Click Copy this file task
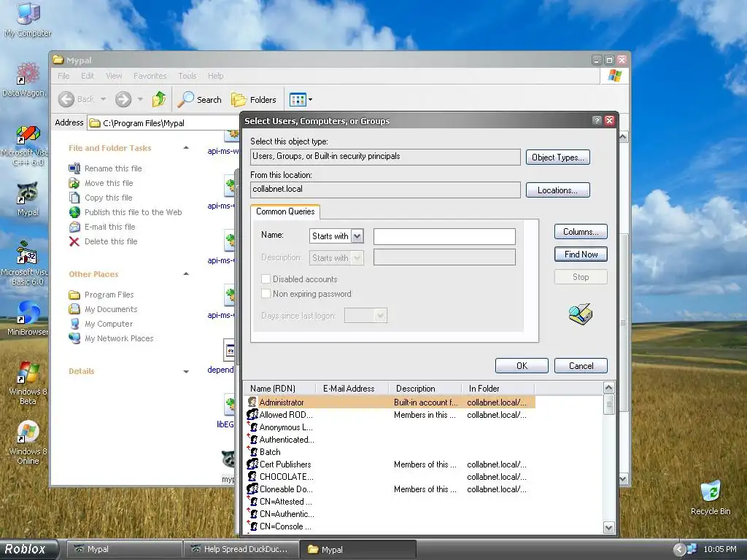This screenshot has width=747, height=560. 108,198
